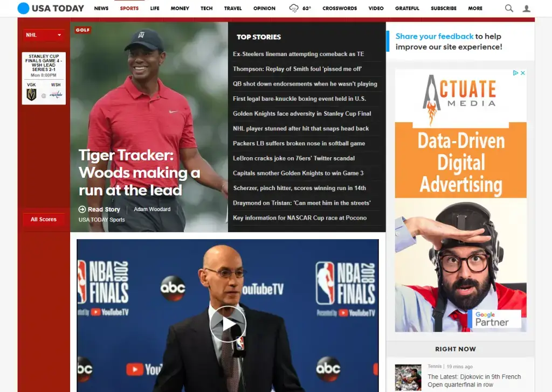Click the RIGHT NOW section header

455,349
